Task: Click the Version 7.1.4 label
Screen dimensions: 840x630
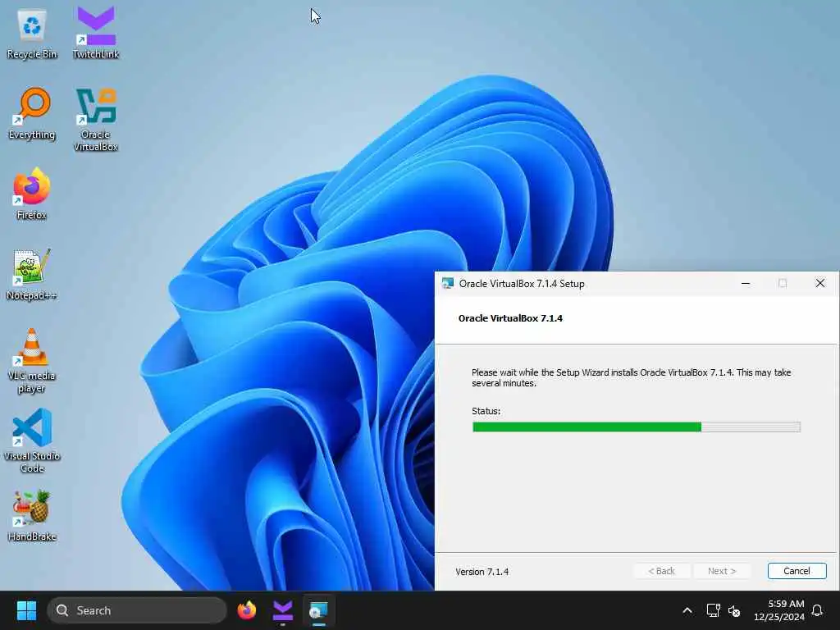Action: coord(482,572)
